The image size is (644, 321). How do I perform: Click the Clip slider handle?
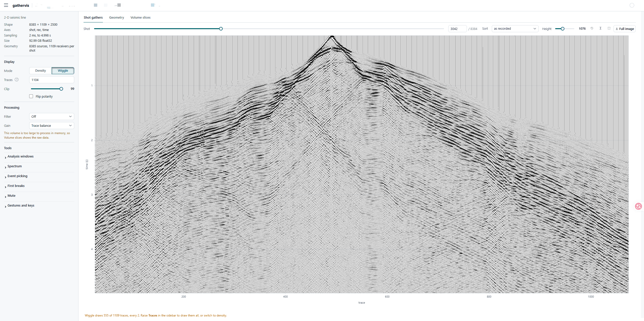61,89
